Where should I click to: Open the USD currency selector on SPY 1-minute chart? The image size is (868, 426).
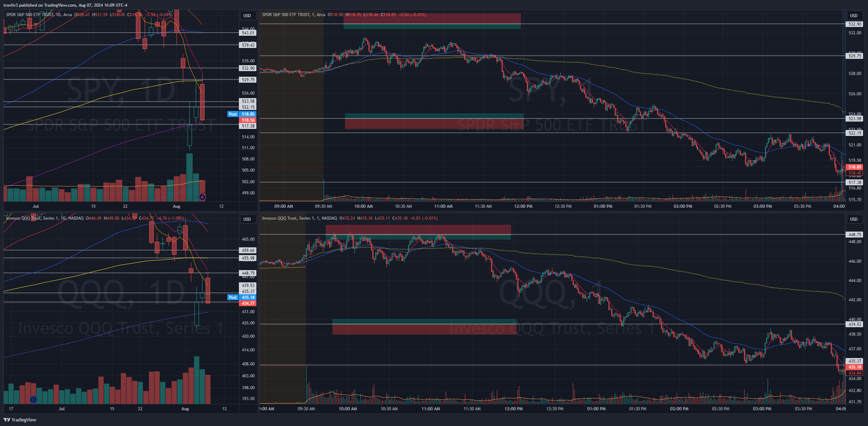(854, 15)
